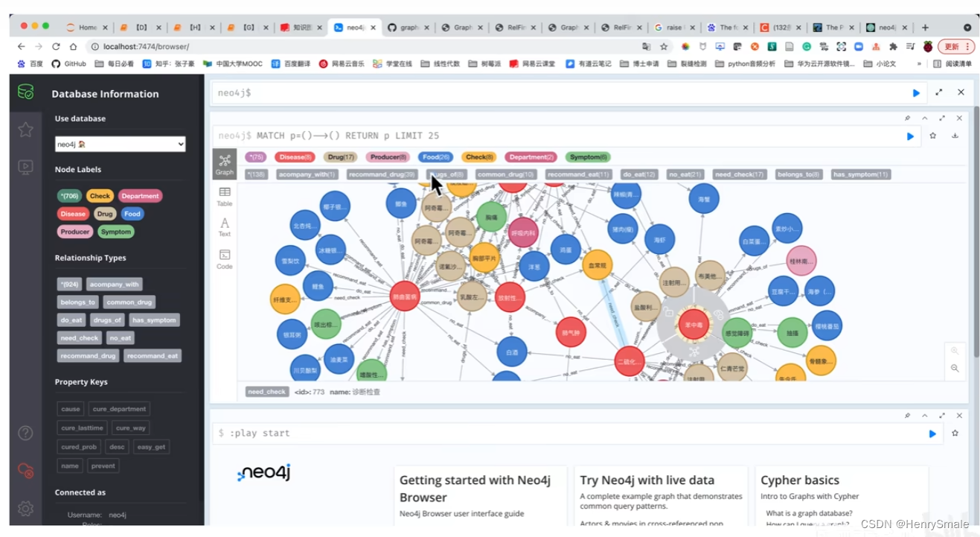Collapse the :play start frame
Viewport: 980px width, 537px height.
925,416
